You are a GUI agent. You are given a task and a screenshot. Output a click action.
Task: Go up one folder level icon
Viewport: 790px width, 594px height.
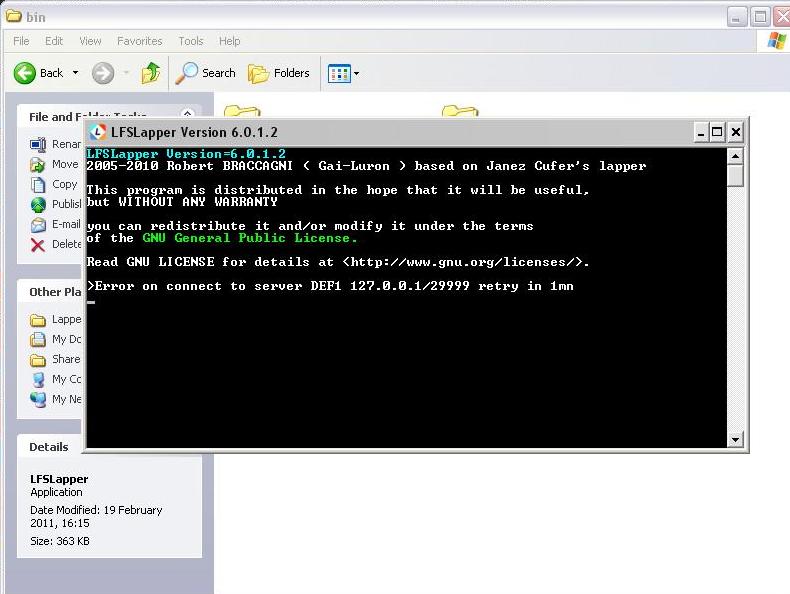(150, 73)
